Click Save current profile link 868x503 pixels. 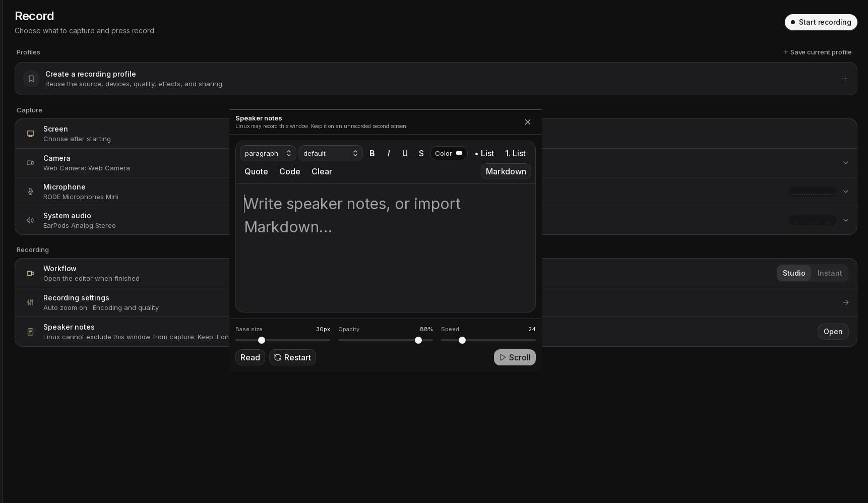(x=817, y=52)
